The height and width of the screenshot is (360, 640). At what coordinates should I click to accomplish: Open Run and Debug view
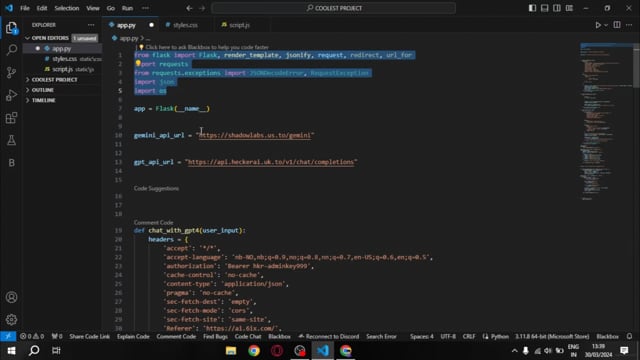11,95
